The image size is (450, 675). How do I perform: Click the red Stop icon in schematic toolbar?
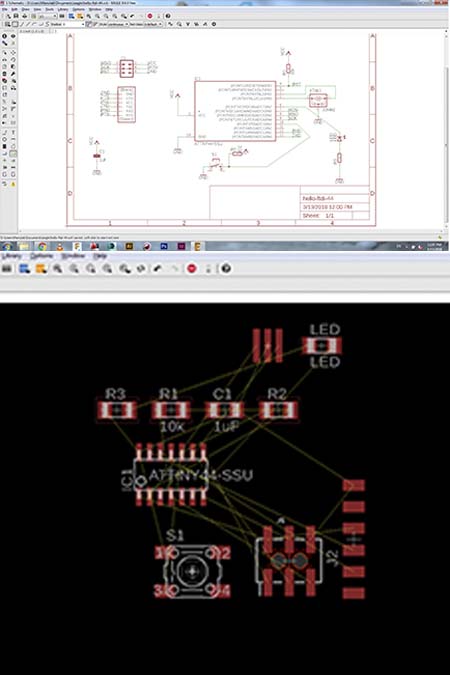pos(150,15)
